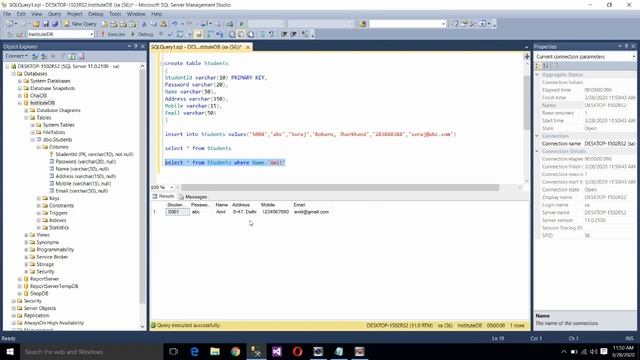Click the Windows Start button
The height and width of the screenshot is (360, 640).
[10, 352]
